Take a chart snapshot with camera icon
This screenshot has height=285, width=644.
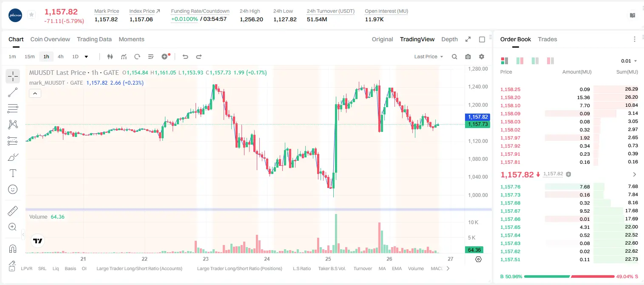[468, 57]
